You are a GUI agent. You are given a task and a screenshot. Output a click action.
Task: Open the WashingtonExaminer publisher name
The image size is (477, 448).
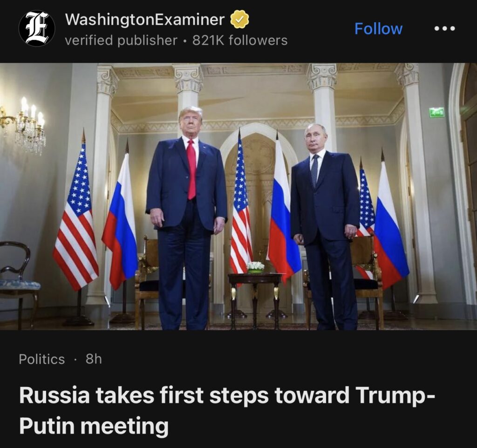(145, 20)
